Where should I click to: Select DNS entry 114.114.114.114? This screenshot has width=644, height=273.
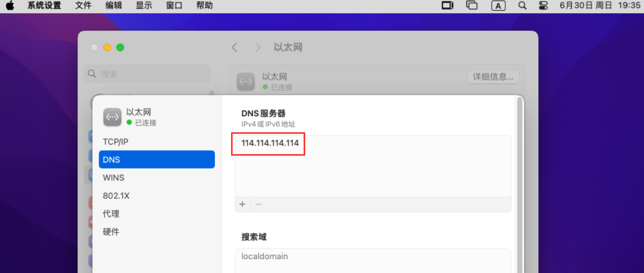click(x=270, y=143)
